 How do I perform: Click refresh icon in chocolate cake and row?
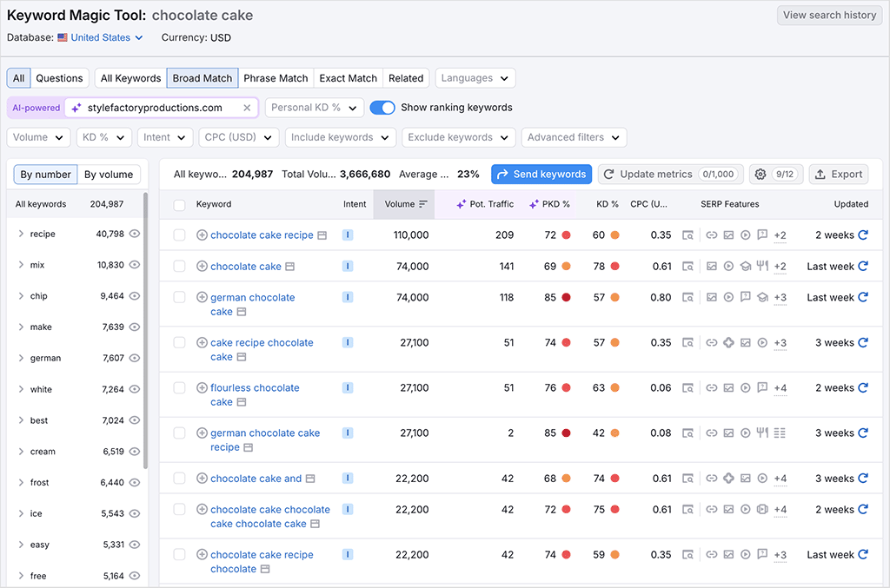[863, 479]
